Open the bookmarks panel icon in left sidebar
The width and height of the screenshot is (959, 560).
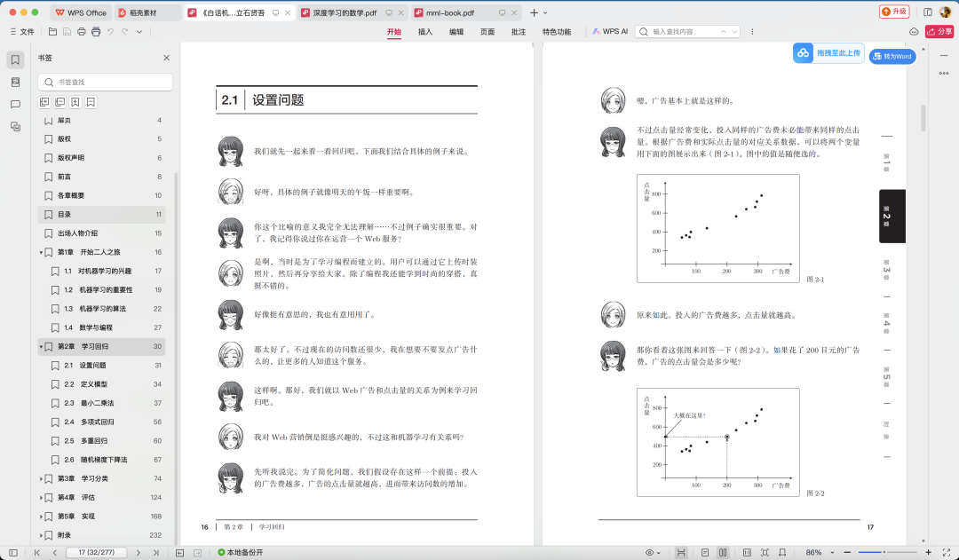[x=15, y=59]
